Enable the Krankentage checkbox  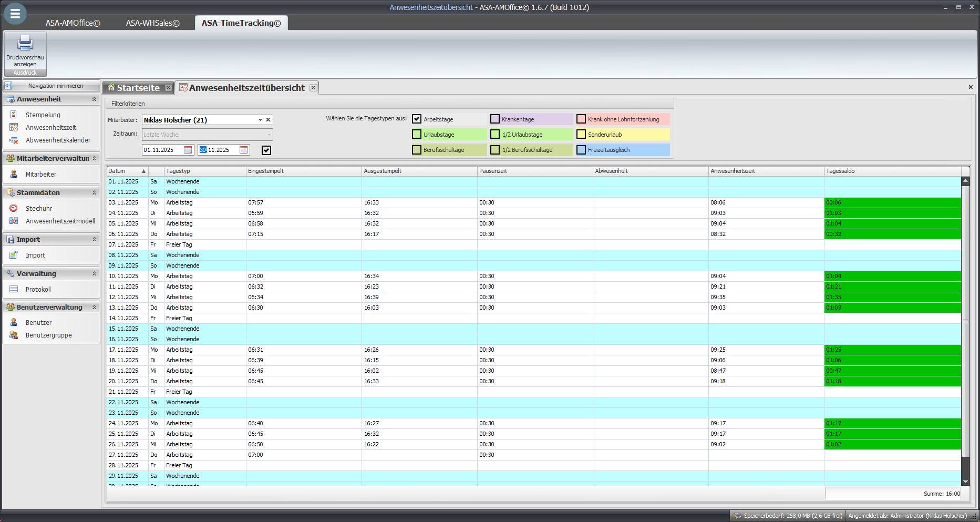click(495, 119)
